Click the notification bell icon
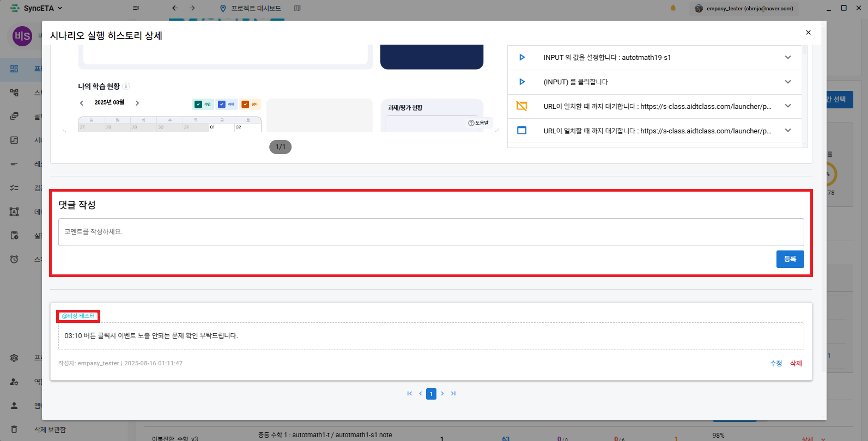 673,8
